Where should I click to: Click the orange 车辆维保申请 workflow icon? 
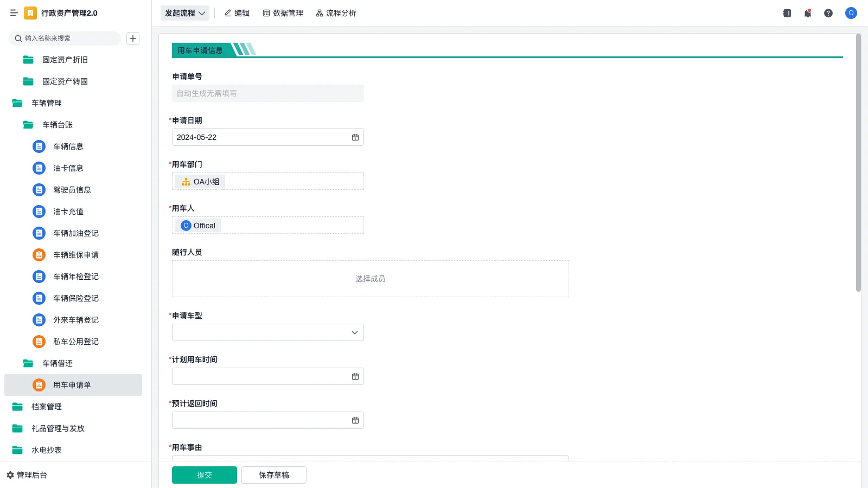[39, 255]
